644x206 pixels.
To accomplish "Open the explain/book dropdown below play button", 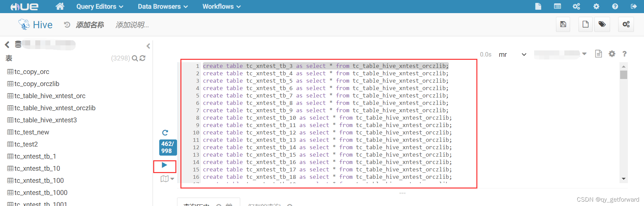I will point(167,179).
